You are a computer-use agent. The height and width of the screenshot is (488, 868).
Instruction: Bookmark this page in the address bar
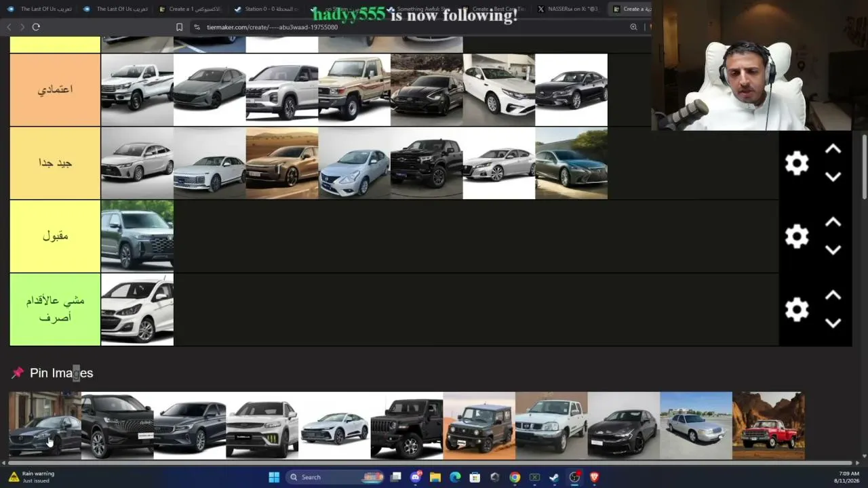click(179, 27)
